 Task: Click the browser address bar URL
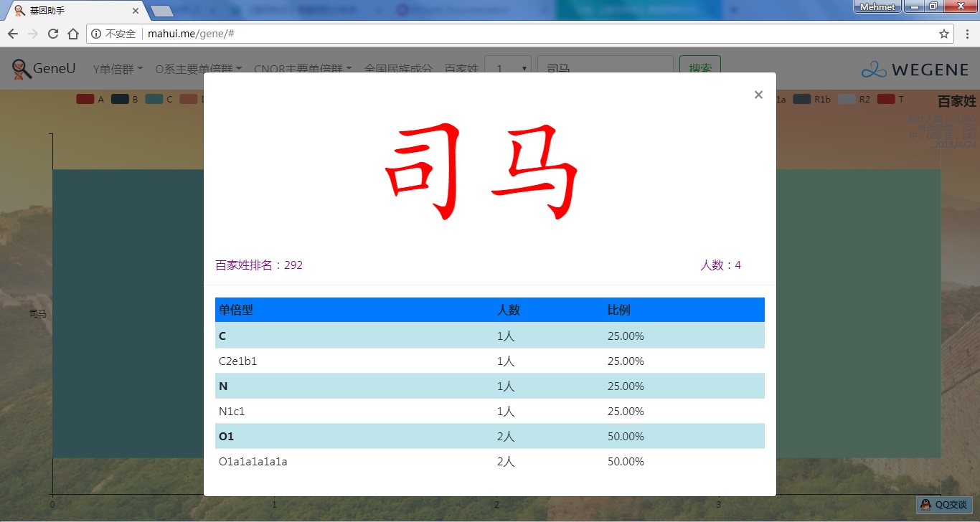point(191,34)
